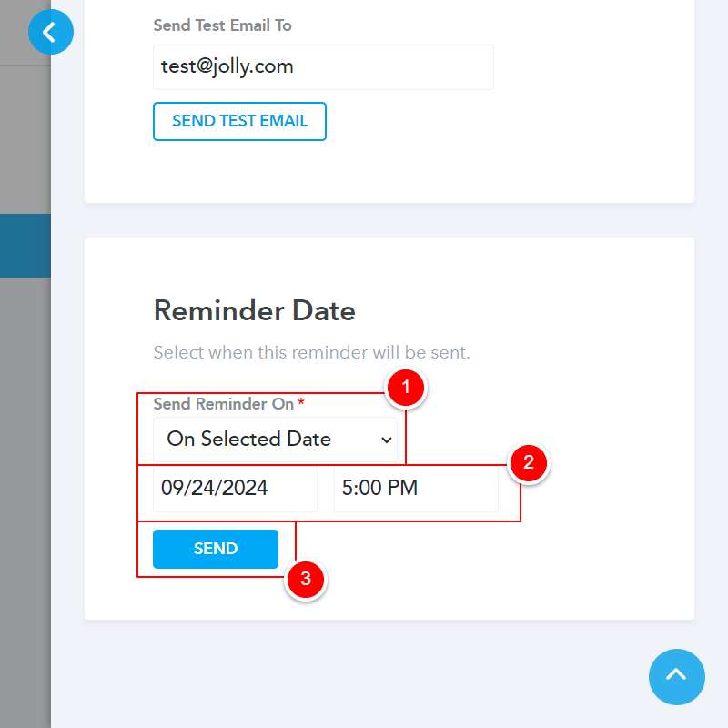Select the highlighted blue sidebar item
728x728 pixels.
(25, 246)
